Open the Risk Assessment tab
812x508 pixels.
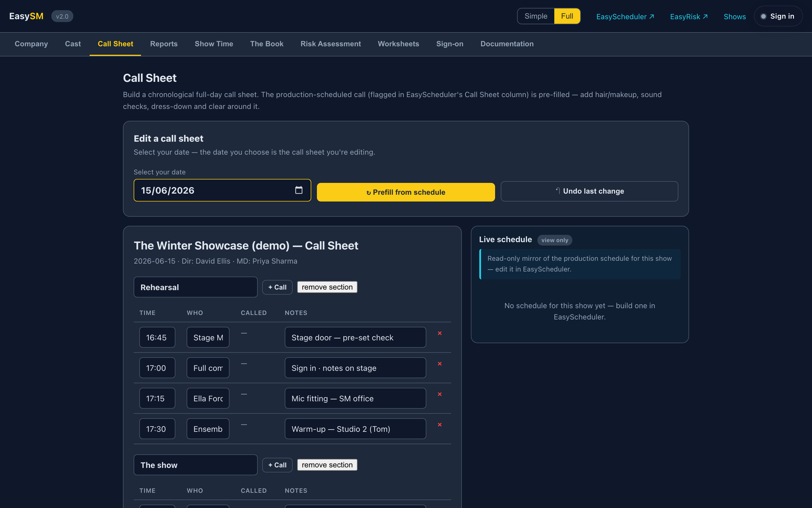[x=330, y=44]
